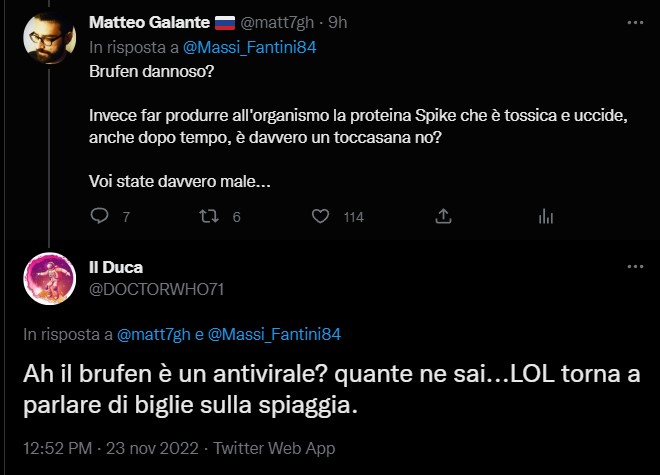Like Matteo Galante's tweet
Image resolution: width=660 pixels, height=475 pixels.
click(321, 216)
